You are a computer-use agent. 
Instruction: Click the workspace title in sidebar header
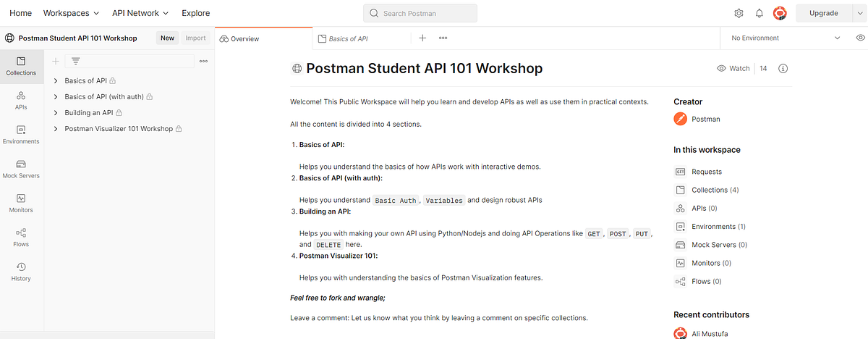pos(77,38)
